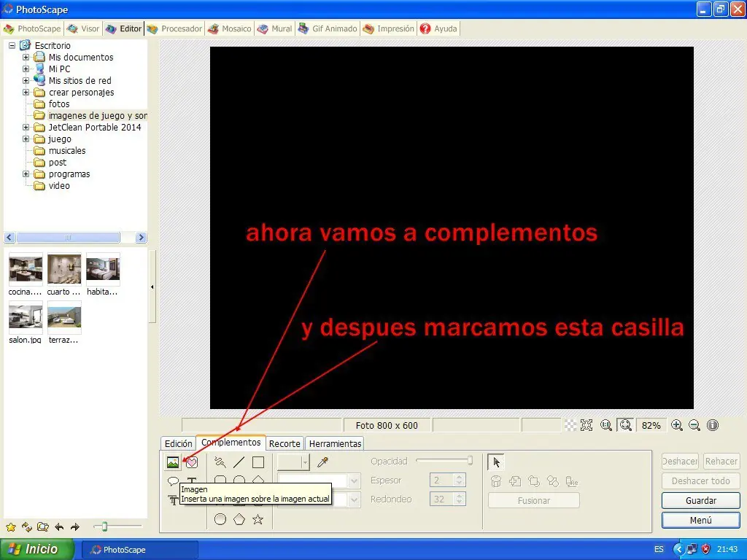The width and height of the screenshot is (747, 560).
Task: Click the folder tree right arrow
Action: (x=141, y=237)
